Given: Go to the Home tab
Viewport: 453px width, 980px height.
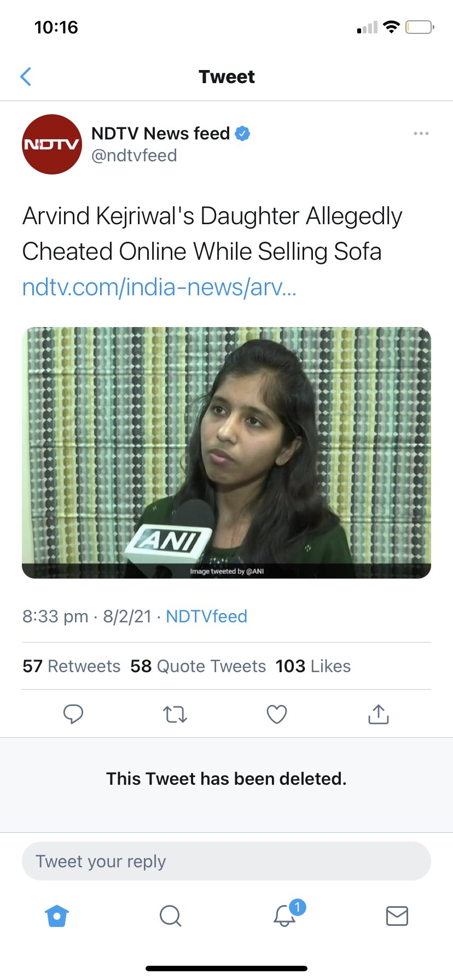Looking at the screenshot, I should [57, 915].
